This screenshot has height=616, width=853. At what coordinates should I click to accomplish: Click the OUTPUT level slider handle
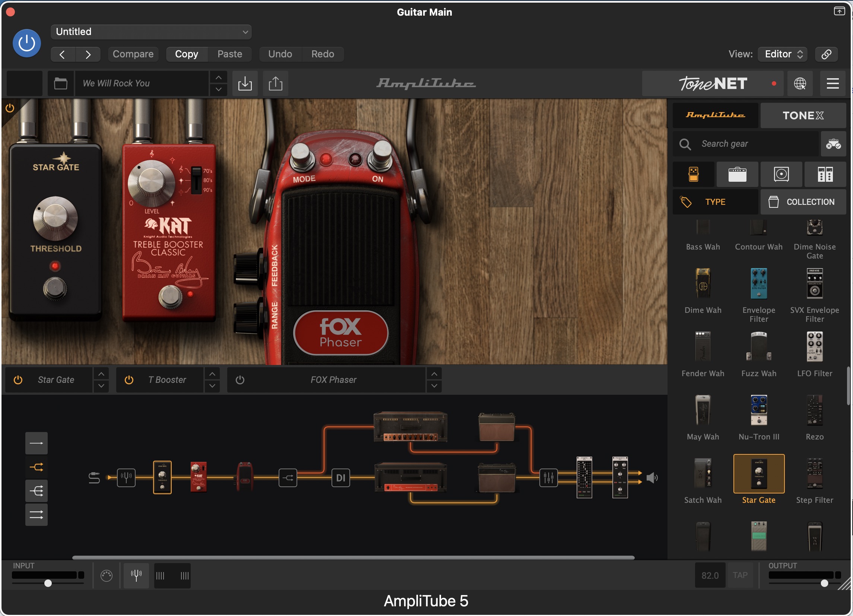click(824, 583)
